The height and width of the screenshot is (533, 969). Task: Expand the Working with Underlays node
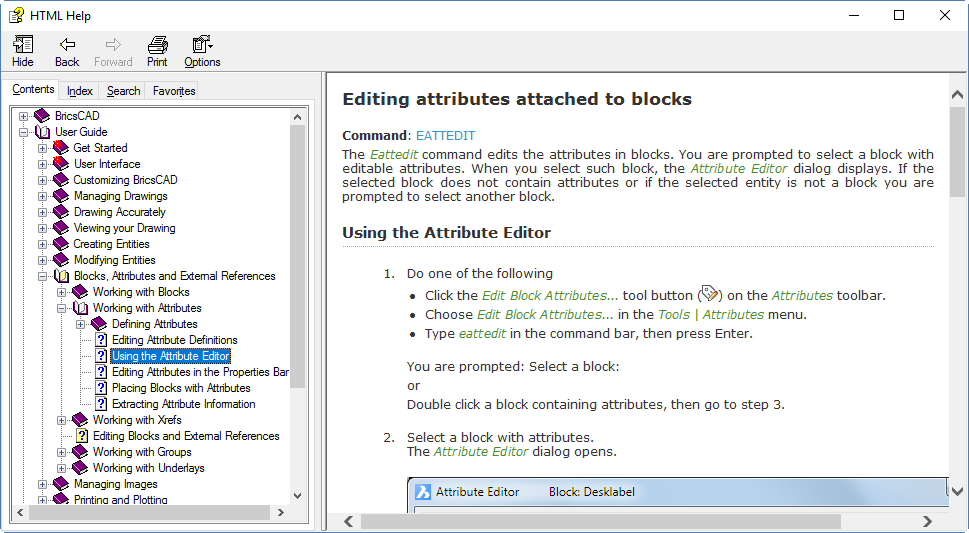point(61,468)
